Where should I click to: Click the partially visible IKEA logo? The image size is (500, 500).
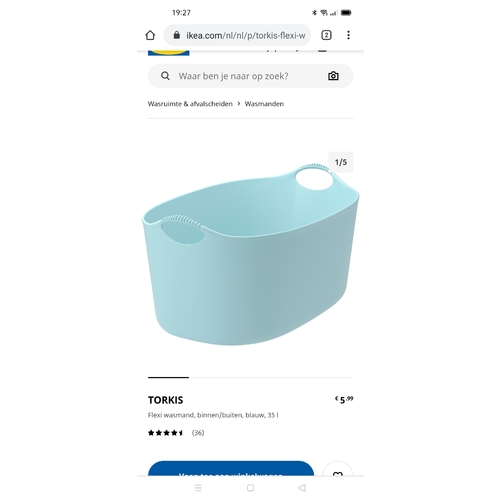coord(169,53)
